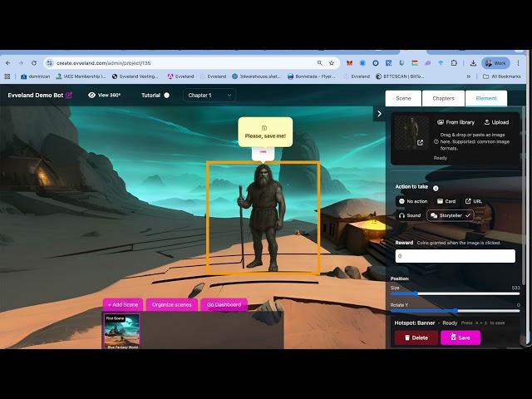Click the browser forward arrow
Image resolution: width=532 pixels, height=399 pixels.
tap(21, 63)
